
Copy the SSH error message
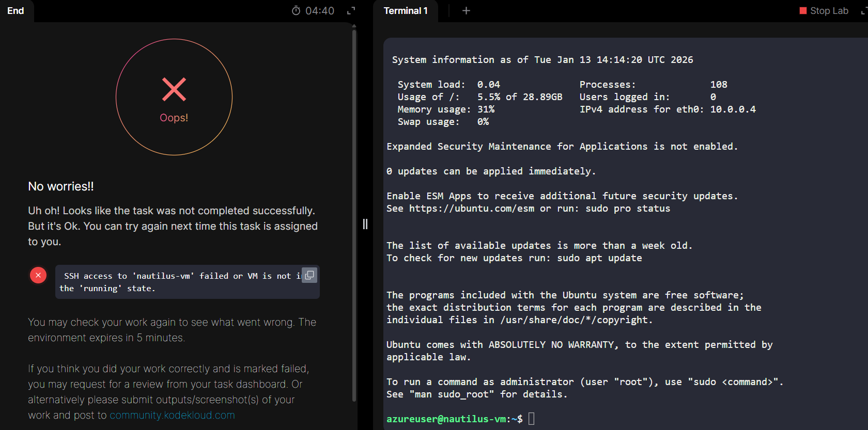pyautogui.click(x=309, y=276)
